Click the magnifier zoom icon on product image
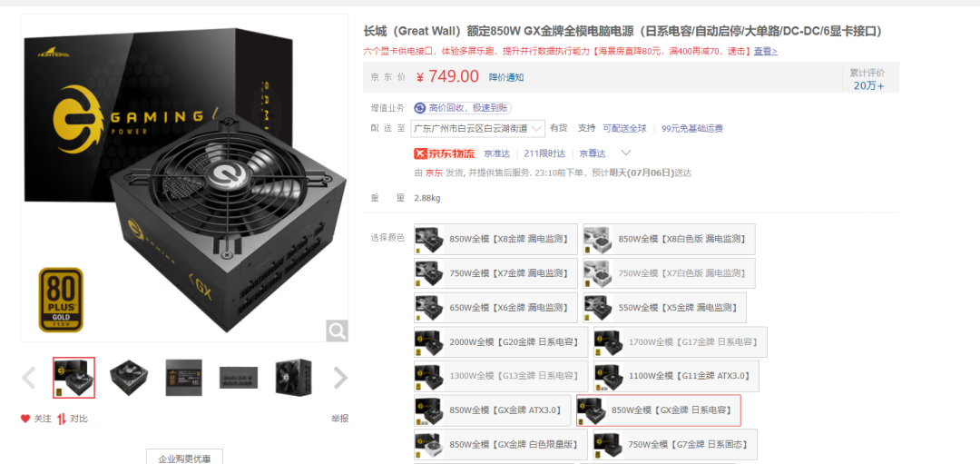The height and width of the screenshot is (464, 980). [337, 331]
